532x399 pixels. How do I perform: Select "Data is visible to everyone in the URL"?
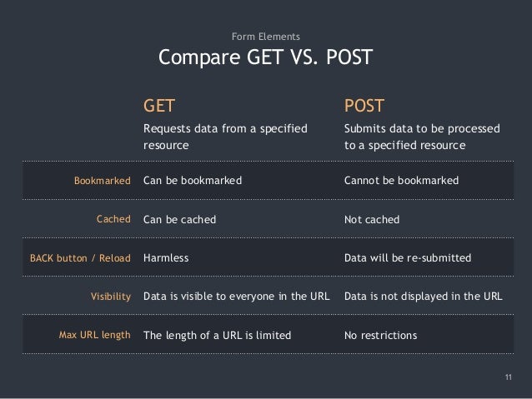pos(238,296)
